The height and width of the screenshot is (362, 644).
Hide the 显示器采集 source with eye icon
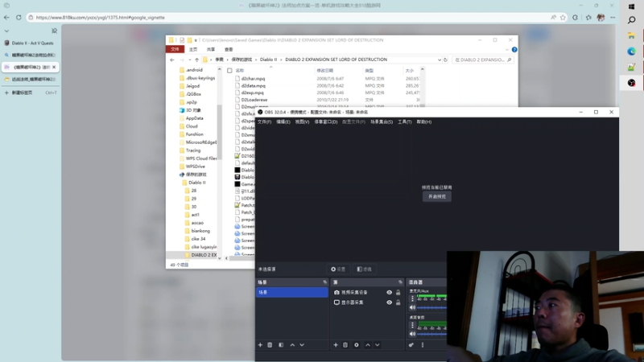[389, 302]
